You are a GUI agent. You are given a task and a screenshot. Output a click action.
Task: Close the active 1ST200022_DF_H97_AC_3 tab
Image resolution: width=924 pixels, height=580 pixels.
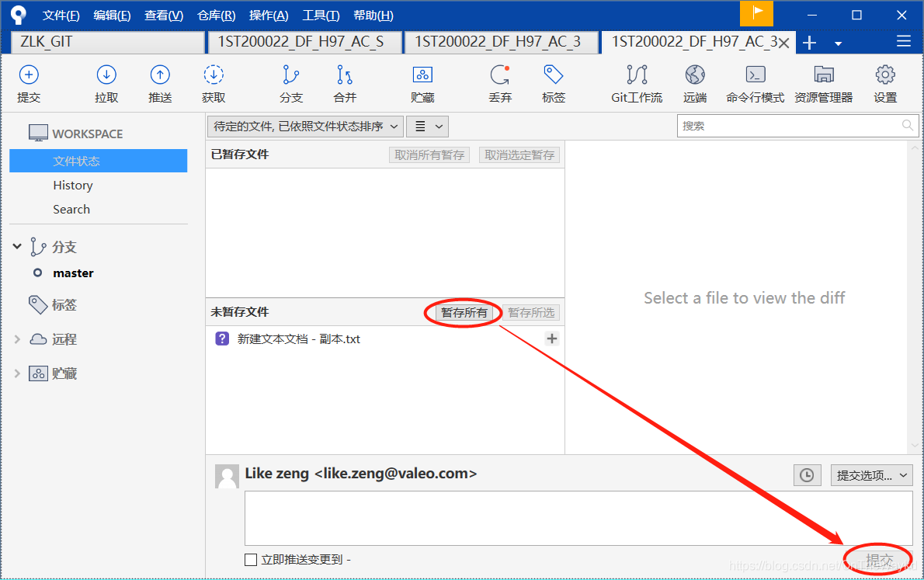pos(783,43)
